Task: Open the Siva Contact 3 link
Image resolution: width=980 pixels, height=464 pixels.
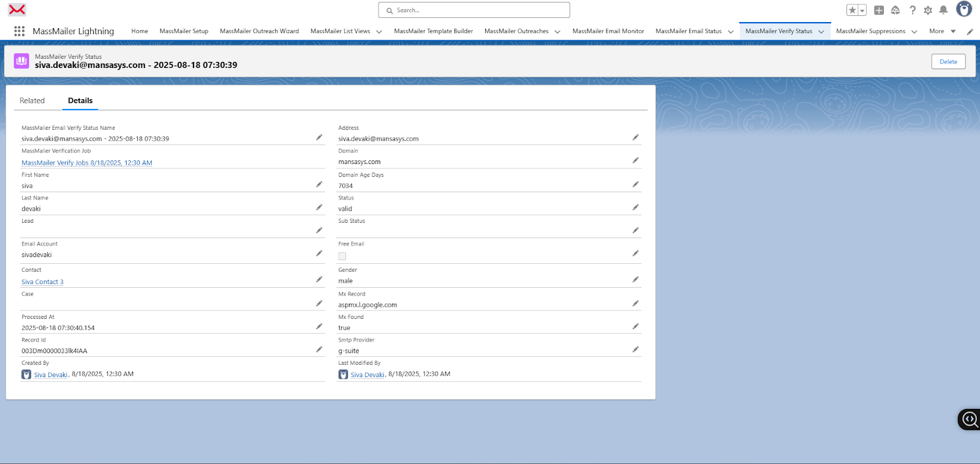Action: click(x=42, y=282)
